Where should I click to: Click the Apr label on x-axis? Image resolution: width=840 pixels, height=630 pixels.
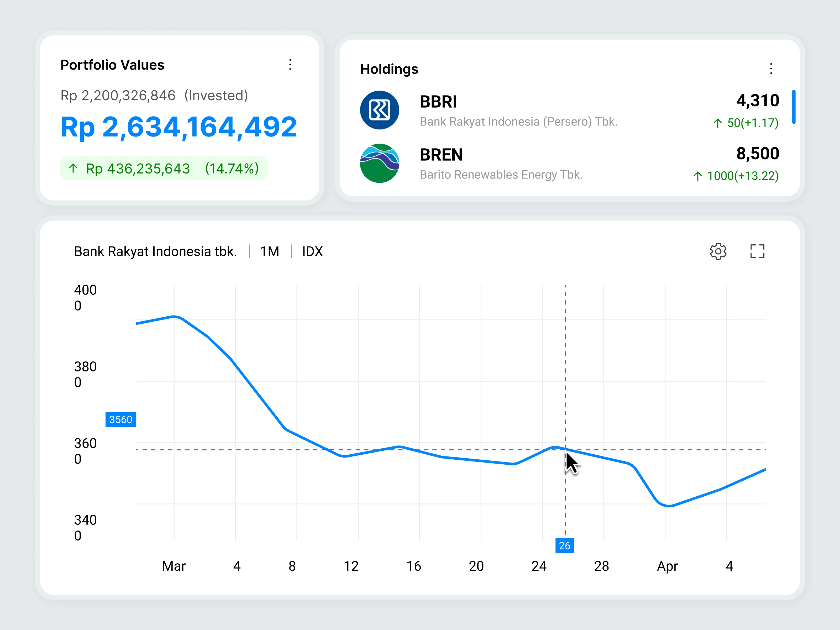click(x=667, y=566)
